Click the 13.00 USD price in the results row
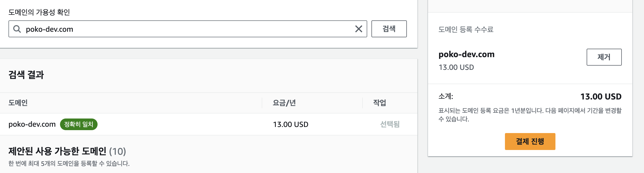644x173 pixels. 291,124
